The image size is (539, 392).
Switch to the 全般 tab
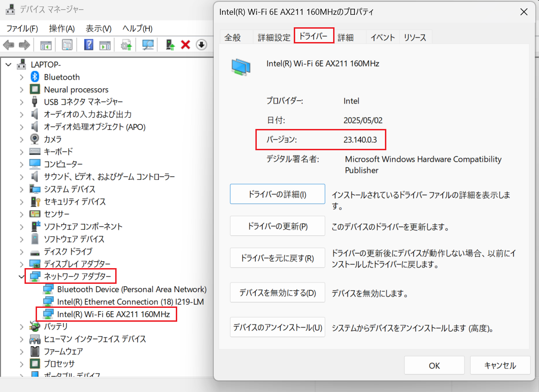pyautogui.click(x=233, y=37)
